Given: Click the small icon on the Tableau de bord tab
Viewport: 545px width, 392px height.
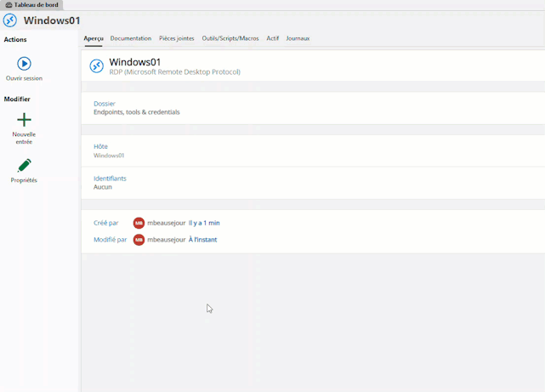Looking at the screenshot, I should (x=9, y=5).
